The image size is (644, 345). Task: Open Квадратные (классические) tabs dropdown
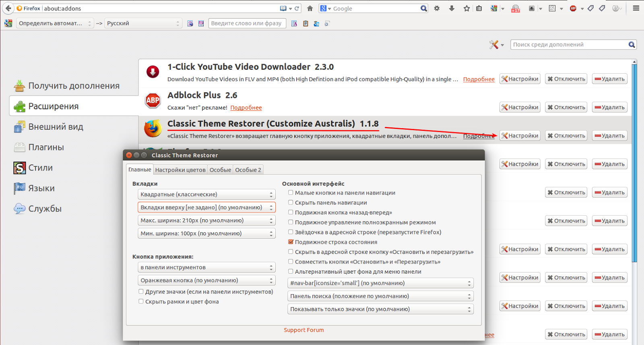point(206,194)
